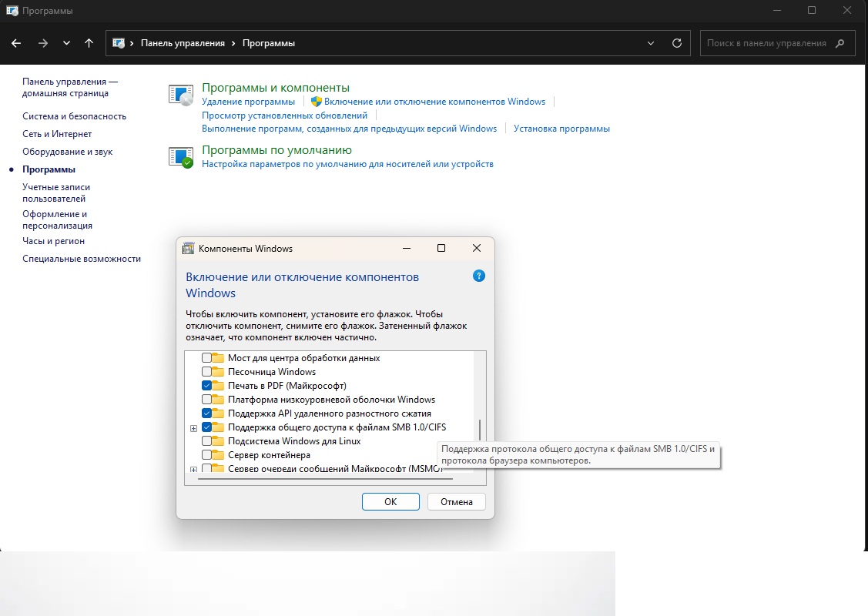Select 'Панель управления' breadcrumb segment
Image resolution: width=868 pixels, height=616 pixels.
point(183,43)
